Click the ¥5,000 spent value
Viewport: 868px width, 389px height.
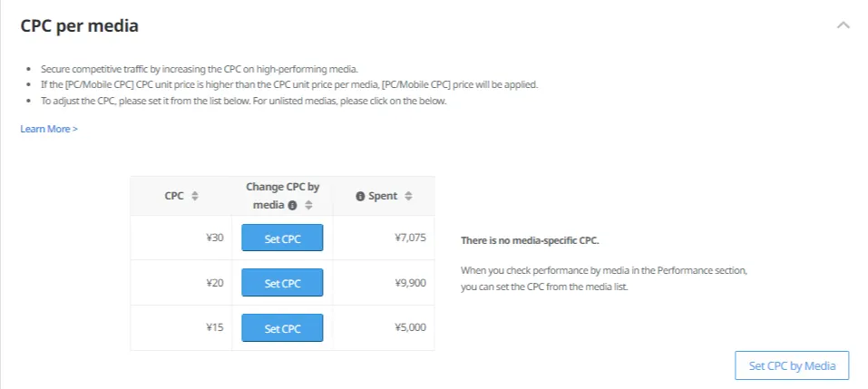point(410,328)
